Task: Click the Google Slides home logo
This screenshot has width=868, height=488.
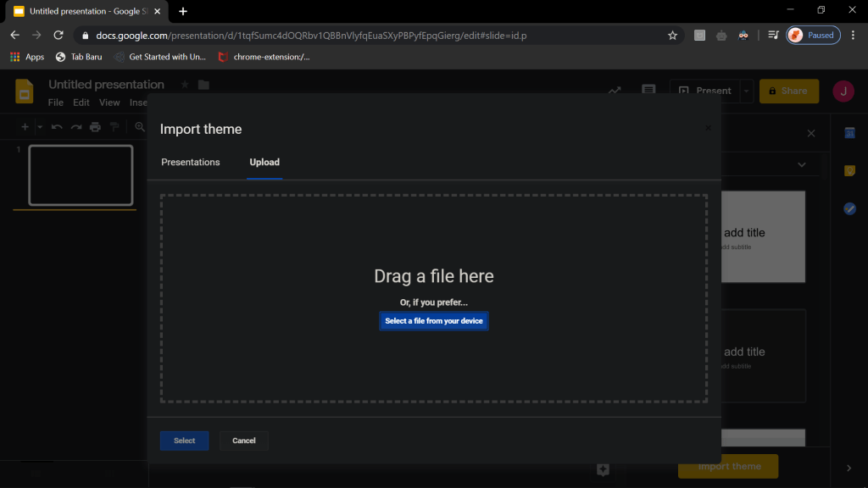Action: [24, 91]
